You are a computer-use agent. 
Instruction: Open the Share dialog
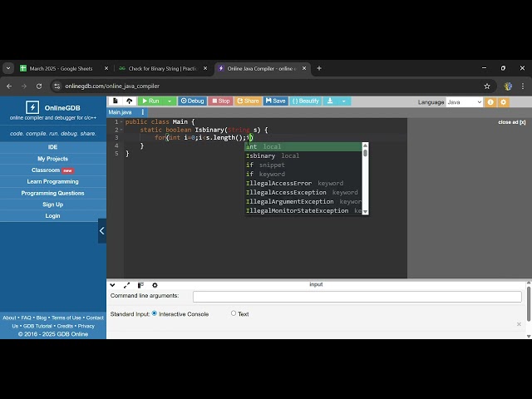tap(248, 101)
